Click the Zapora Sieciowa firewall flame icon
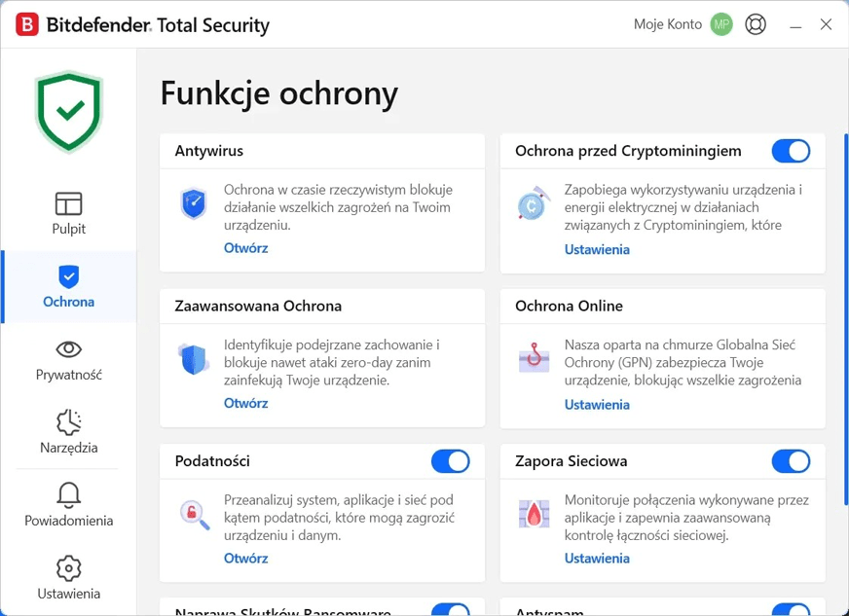Screen dimensions: 849x616 point(534,514)
